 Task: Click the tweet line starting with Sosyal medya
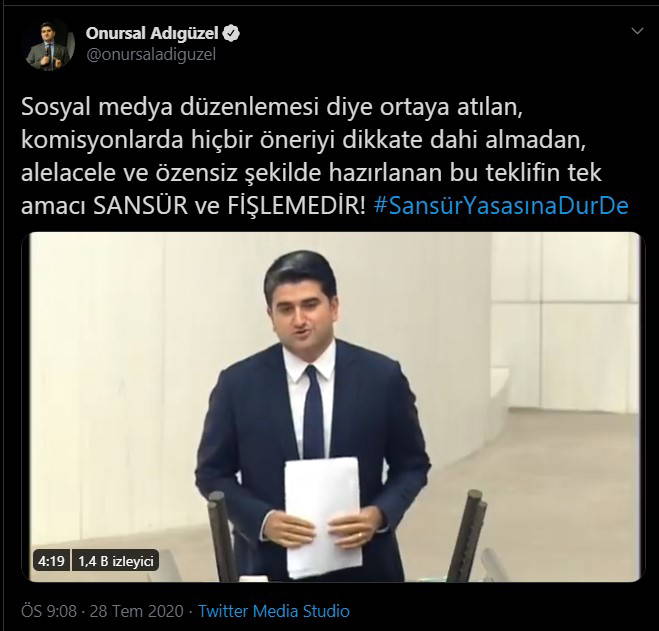[272, 108]
